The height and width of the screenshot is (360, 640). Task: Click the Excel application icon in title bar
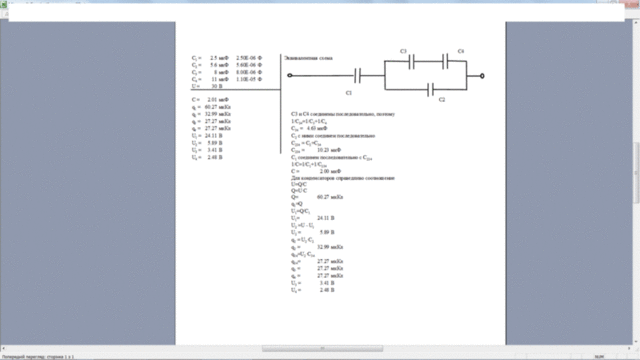[3, 5]
